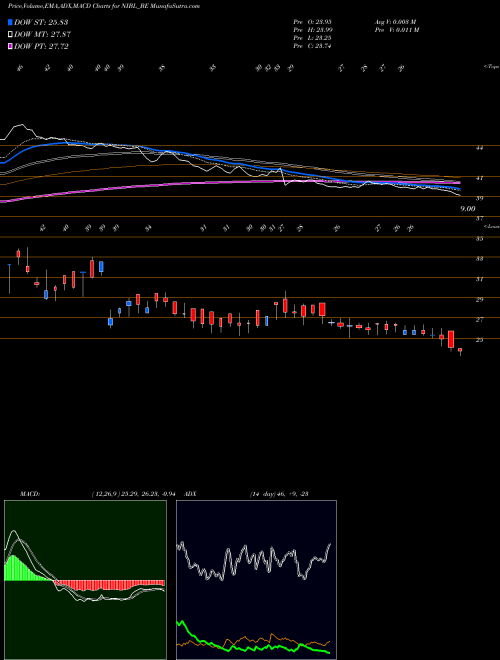Click the magenta DOW PT legend swatch
The width and height of the screenshot is (500, 660).
click(x=11, y=46)
